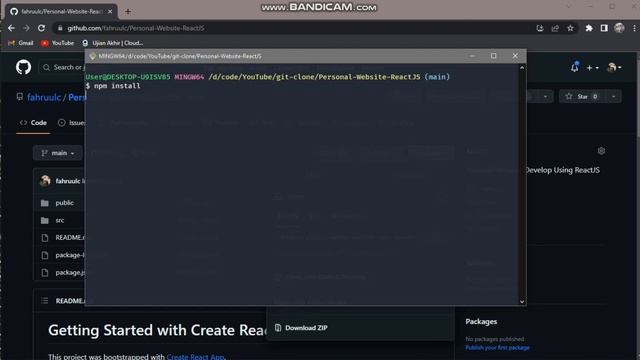
Task: Open a new browser tab
Action: coord(128,11)
